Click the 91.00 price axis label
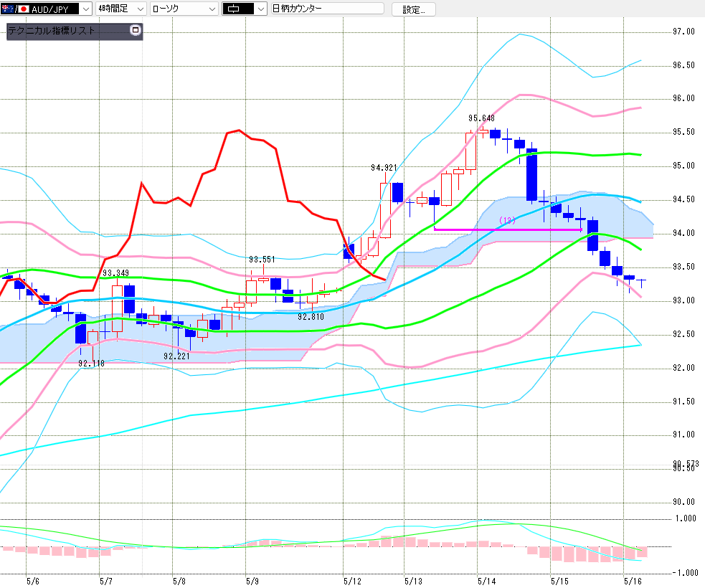Image resolution: width=705 pixels, height=588 pixels. pyautogui.click(x=684, y=435)
